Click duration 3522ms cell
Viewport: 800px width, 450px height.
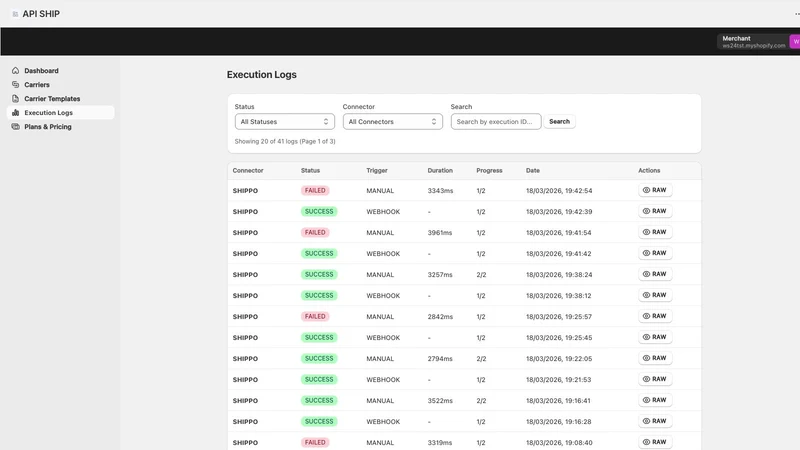pos(440,401)
